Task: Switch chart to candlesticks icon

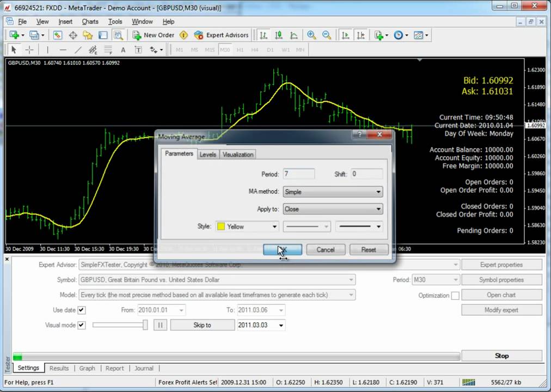Action: pyautogui.click(x=279, y=35)
